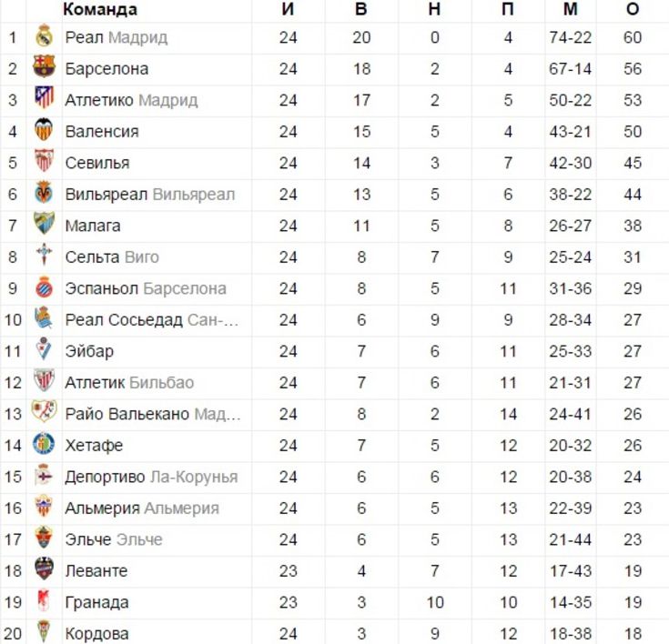This screenshot has width=669, height=644.
Task: Click the Atlético Madrid club crest
Action: (44, 97)
